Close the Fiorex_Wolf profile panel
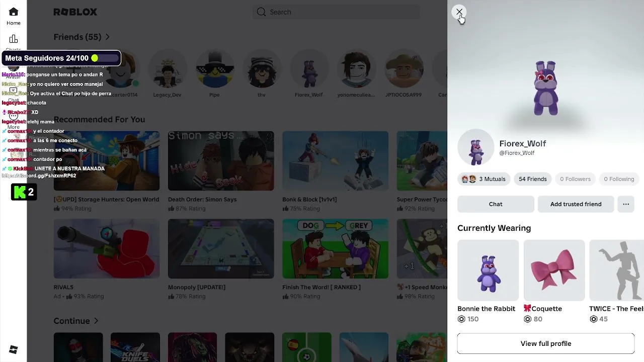The width and height of the screenshot is (644, 362). click(459, 12)
